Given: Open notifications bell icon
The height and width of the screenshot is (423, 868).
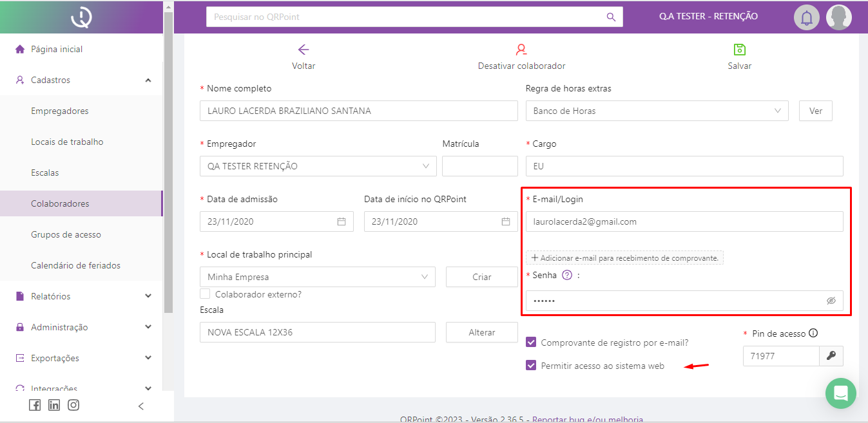Looking at the screenshot, I should pos(806,17).
